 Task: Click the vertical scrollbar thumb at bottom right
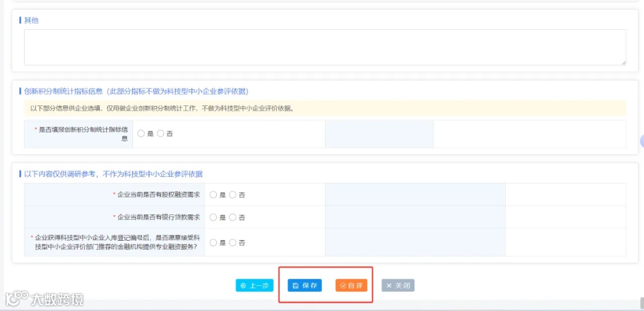click(x=642, y=303)
